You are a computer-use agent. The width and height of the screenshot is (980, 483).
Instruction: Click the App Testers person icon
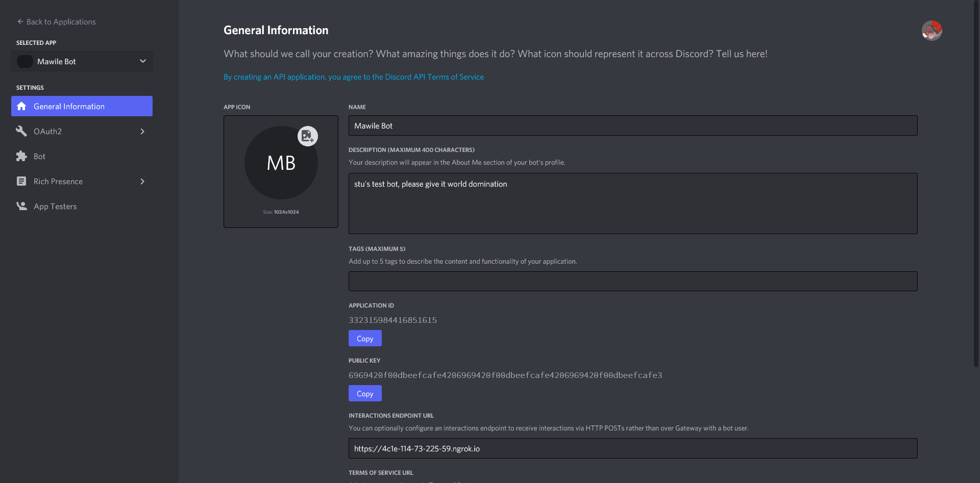click(21, 206)
